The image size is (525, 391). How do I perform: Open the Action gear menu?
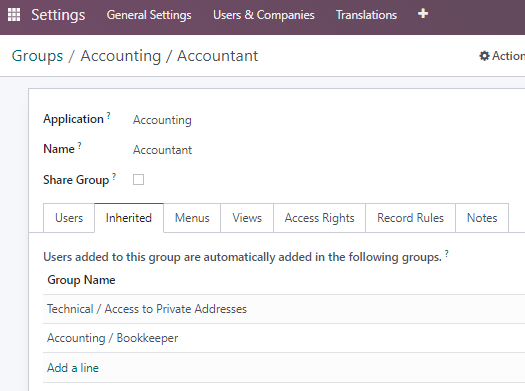502,56
